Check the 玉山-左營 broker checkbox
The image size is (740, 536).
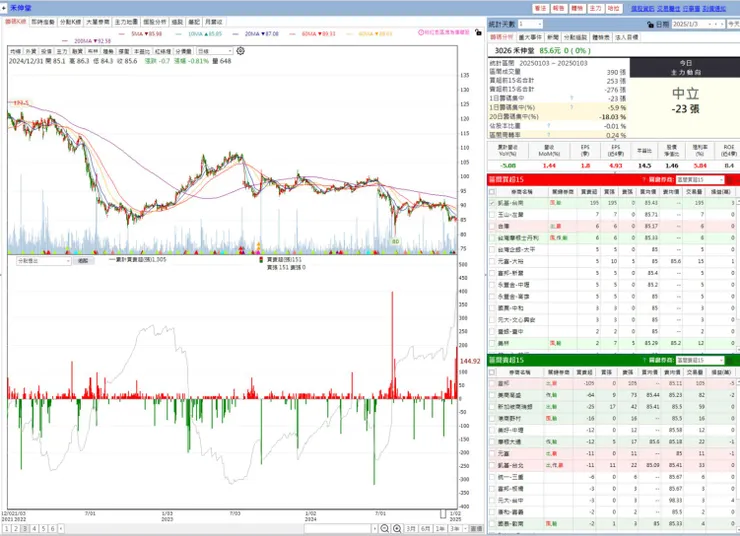492,215
